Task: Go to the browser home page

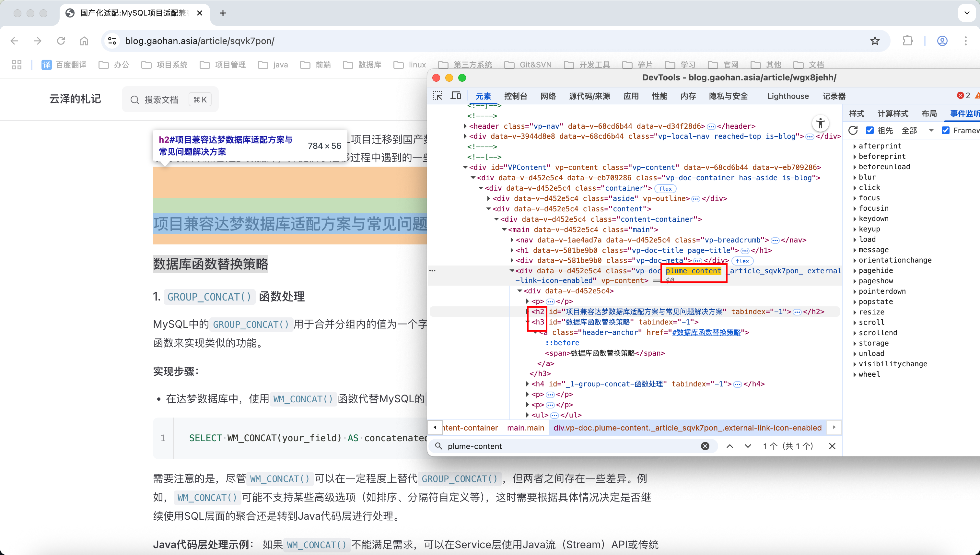Action: (x=84, y=41)
